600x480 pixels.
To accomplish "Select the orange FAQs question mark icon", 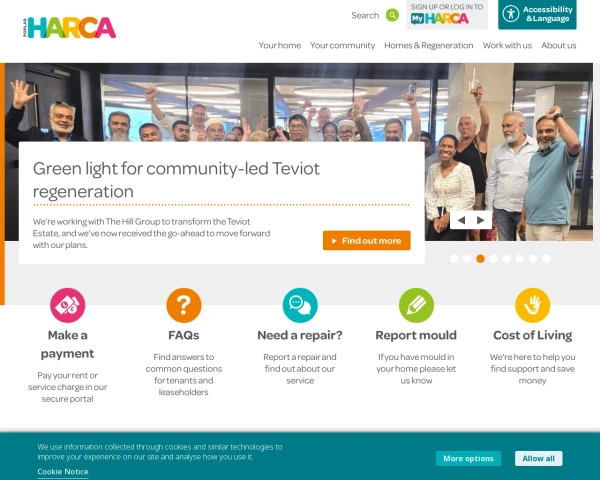I will point(184,305).
